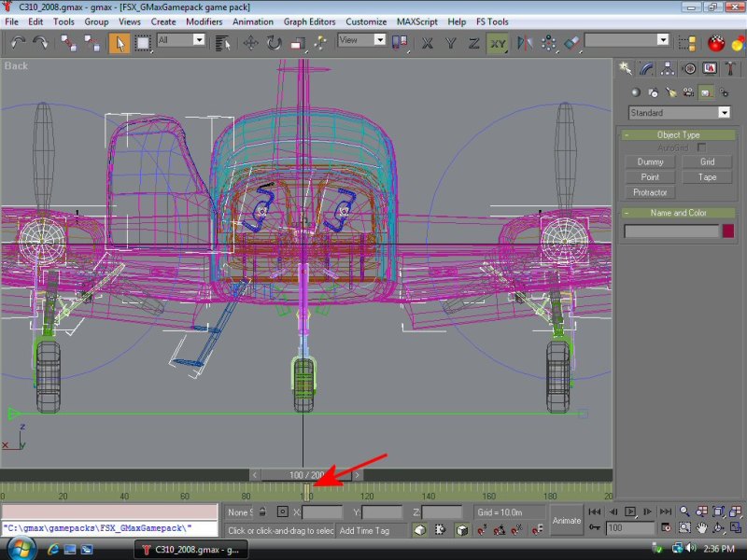Image resolution: width=747 pixels, height=560 pixels.
Task: Select the Move tool in toolbar
Action: (250, 42)
